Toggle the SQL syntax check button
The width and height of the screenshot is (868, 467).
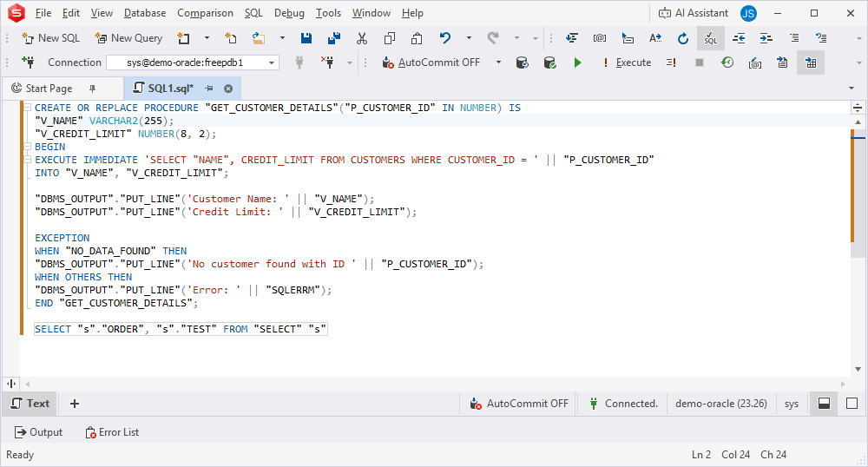click(x=711, y=38)
